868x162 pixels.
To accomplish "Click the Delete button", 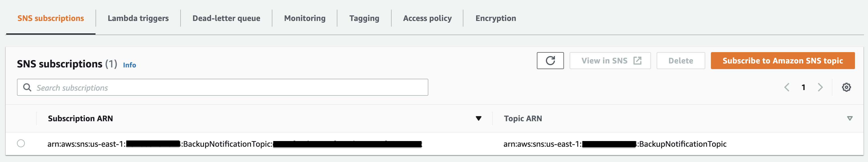I will pos(681,61).
